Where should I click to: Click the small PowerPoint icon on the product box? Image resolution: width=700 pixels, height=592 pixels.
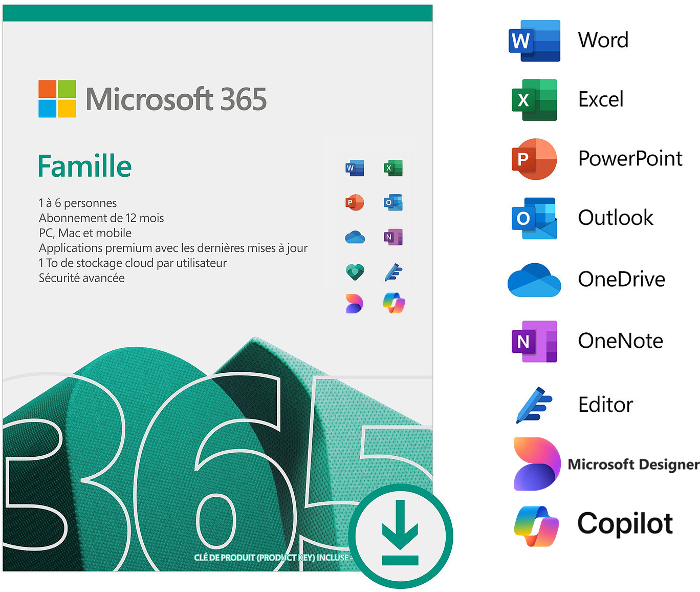click(x=355, y=202)
